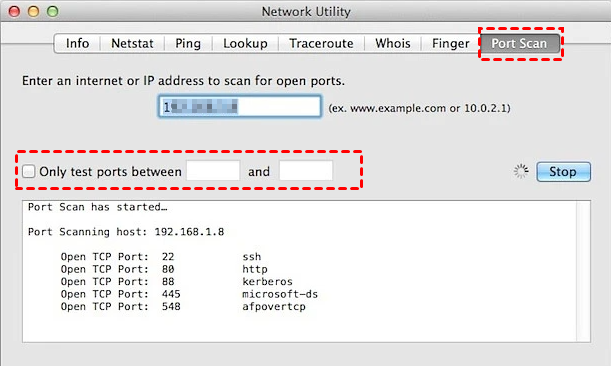Focus the IP address input field
Viewport: 611px width, 366px height.
click(240, 106)
